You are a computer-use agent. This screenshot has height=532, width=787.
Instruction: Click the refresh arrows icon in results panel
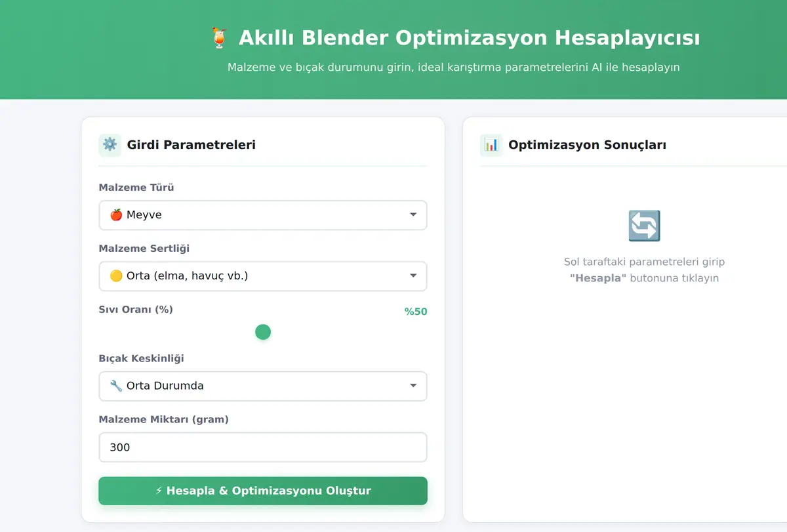point(644,226)
